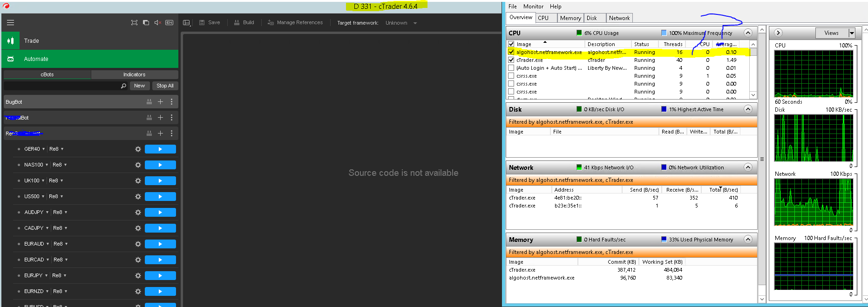Switch to the Indicators tab in cTrader
The height and width of the screenshot is (307, 868).
135,74
